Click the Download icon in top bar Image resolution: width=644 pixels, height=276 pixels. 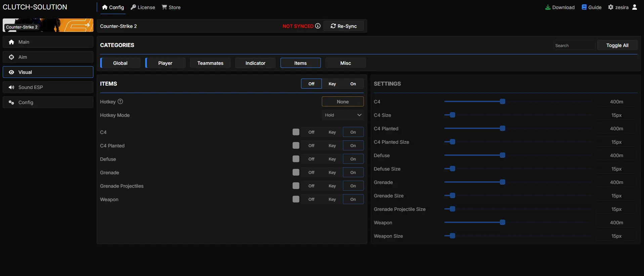pos(548,7)
